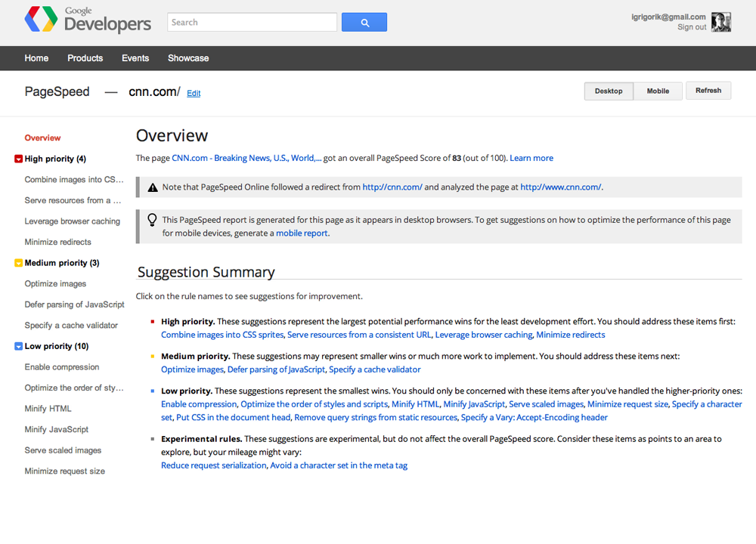
Task: Click the igrigorik@gmail.com account text
Action: [x=668, y=17]
